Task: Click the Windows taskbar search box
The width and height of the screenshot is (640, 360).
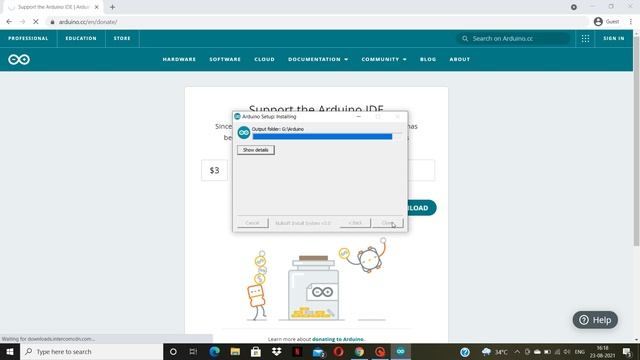Action: pos(91,351)
